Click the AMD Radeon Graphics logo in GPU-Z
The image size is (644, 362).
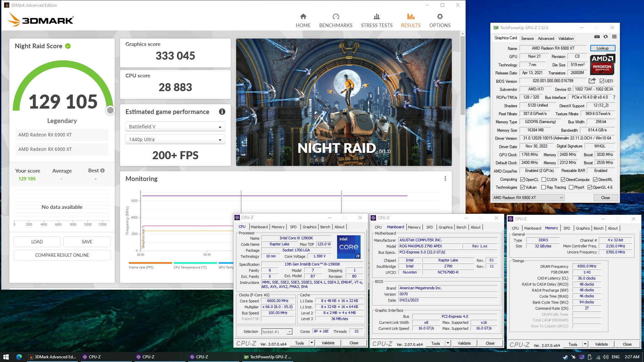coord(602,64)
